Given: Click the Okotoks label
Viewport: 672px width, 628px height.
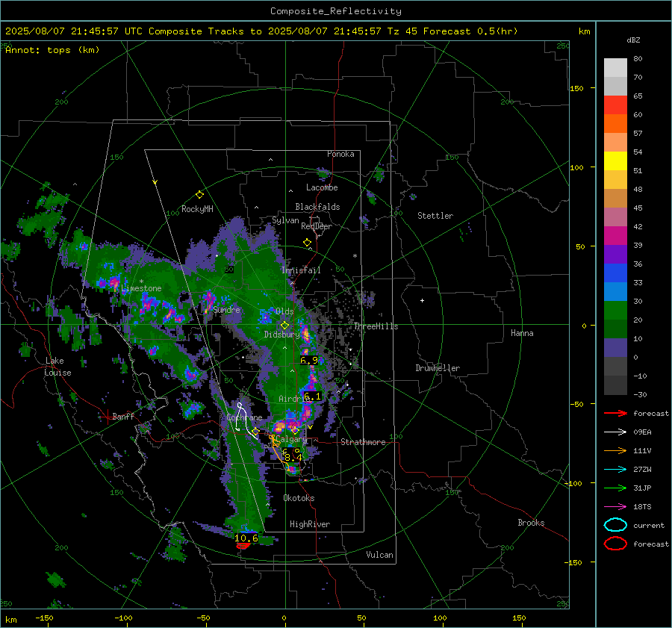Looking at the screenshot, I should [x=299, y=498].
